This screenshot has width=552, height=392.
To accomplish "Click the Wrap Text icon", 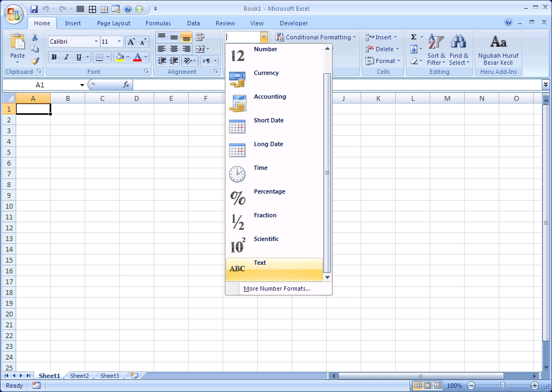I will (200, 37).
